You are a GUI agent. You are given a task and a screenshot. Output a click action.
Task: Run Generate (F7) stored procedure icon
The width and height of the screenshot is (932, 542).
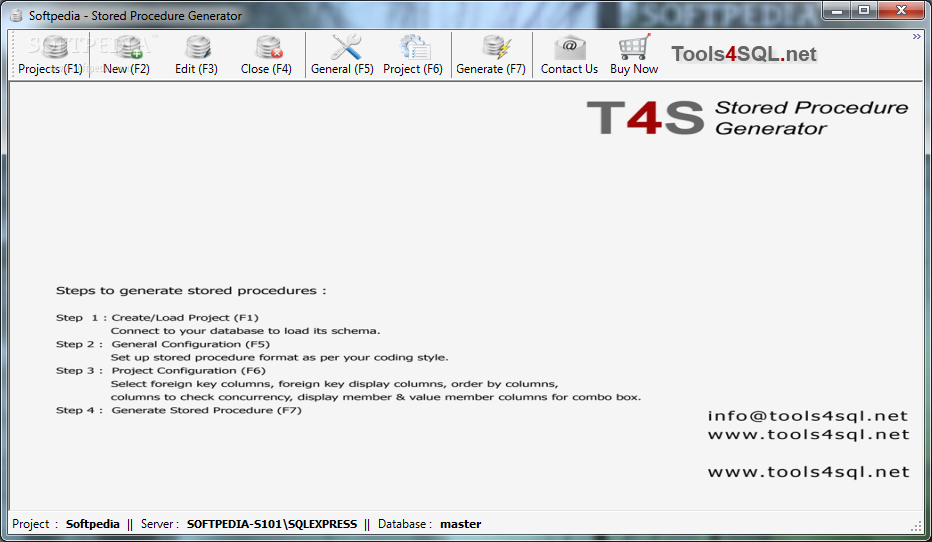coord(496,48)
